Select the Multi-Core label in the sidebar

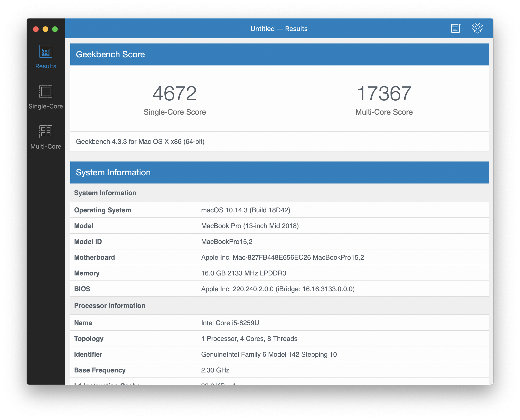[x=46, y=146]
